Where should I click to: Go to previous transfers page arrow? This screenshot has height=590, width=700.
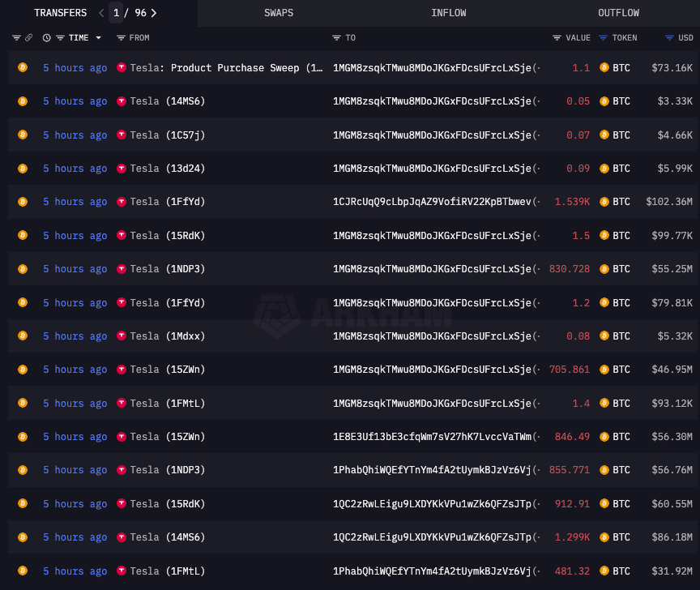pos(101,13)
